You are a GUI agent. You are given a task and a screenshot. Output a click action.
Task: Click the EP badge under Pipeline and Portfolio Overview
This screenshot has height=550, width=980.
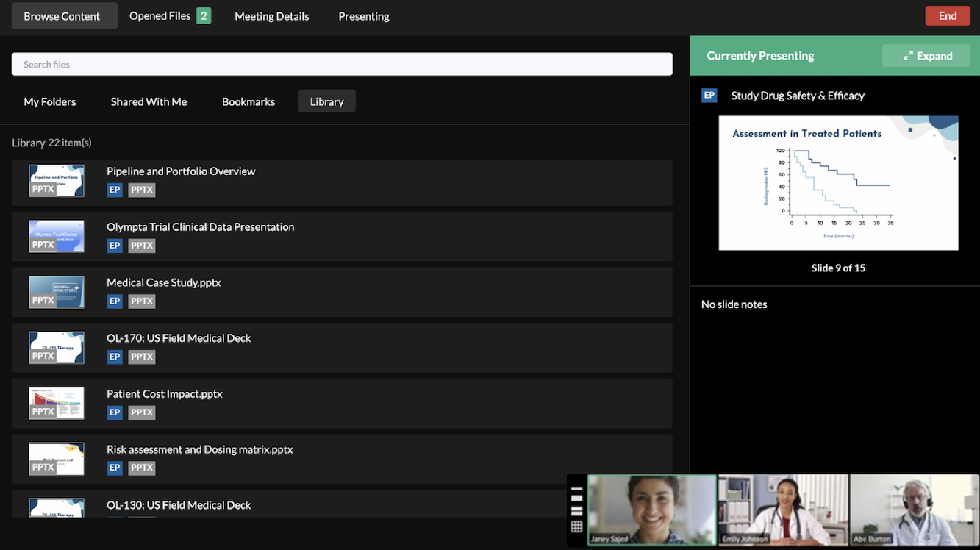(x=115, y=190)
